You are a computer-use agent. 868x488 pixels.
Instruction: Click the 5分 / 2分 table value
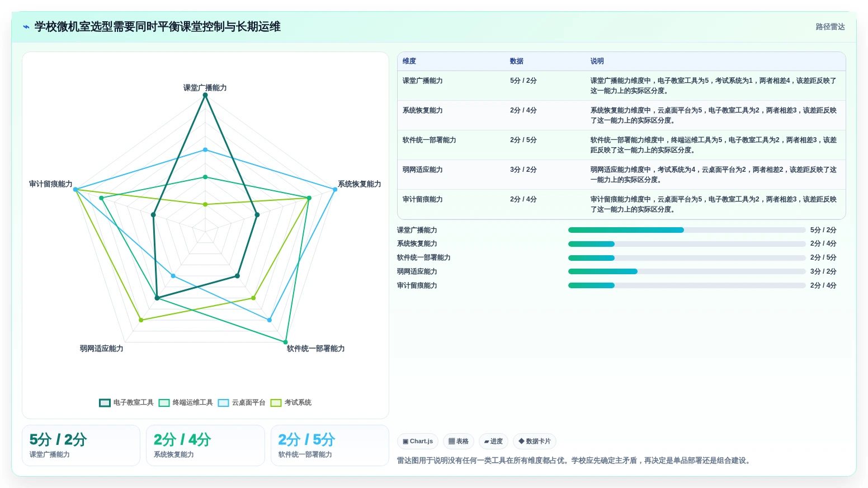pyautogui.click(x=523, y=81)
